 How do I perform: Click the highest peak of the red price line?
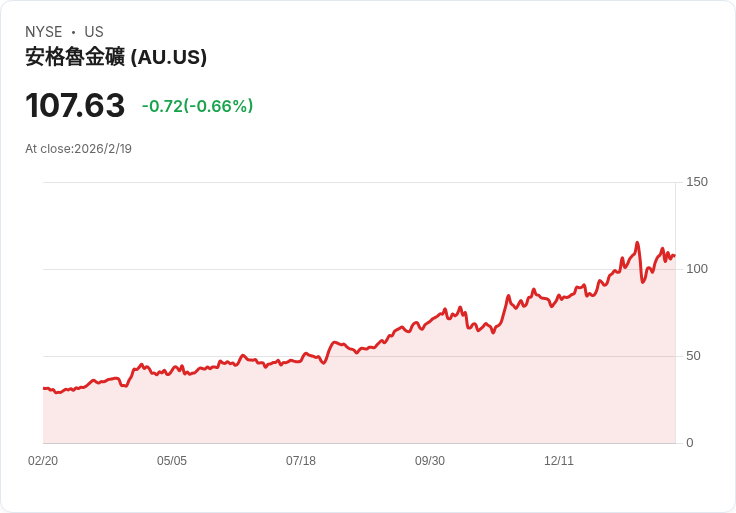[x=637, y=243]
